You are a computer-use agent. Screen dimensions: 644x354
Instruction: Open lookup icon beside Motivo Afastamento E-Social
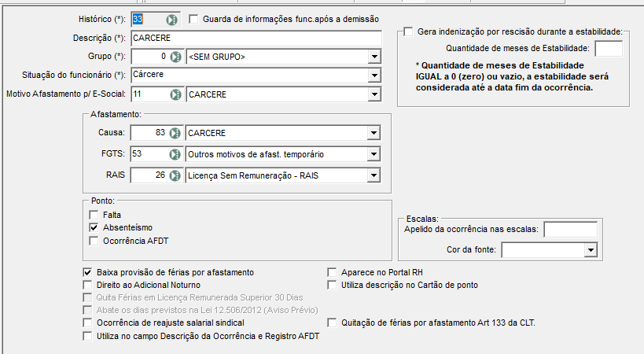point(176,94)
